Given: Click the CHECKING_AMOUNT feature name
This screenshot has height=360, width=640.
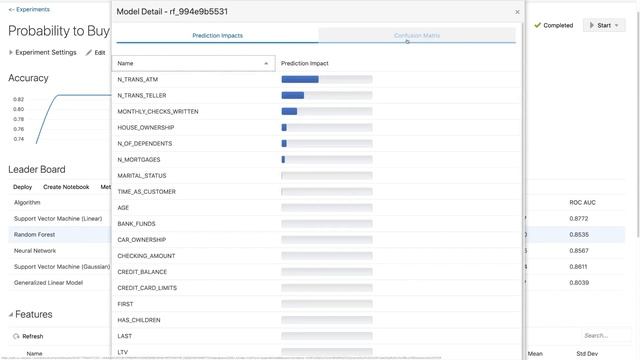Looking at the screenshot, I should 146,256.
